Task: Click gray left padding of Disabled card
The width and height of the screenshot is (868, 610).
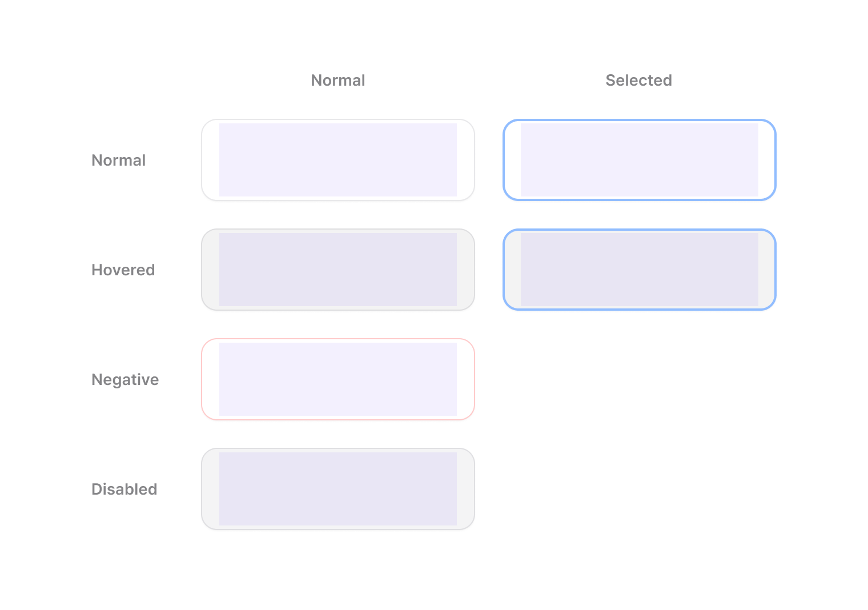Action: click(x=211, y=489)
